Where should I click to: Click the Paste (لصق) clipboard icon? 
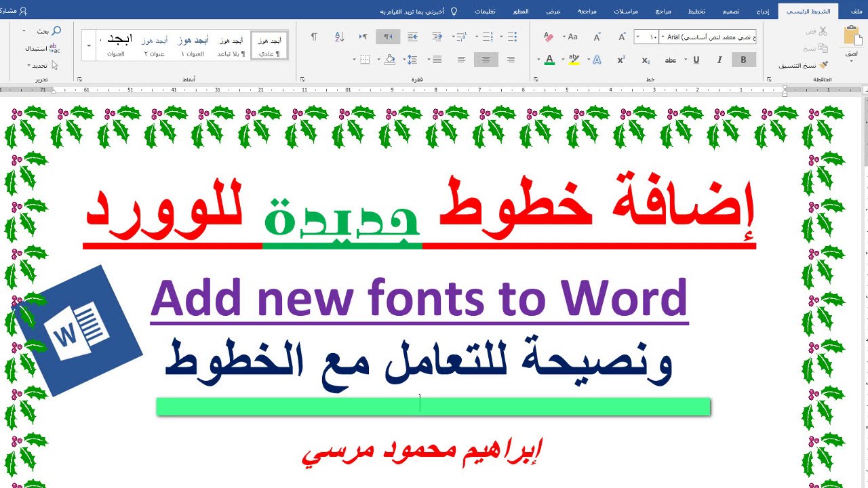coord(854,35)
